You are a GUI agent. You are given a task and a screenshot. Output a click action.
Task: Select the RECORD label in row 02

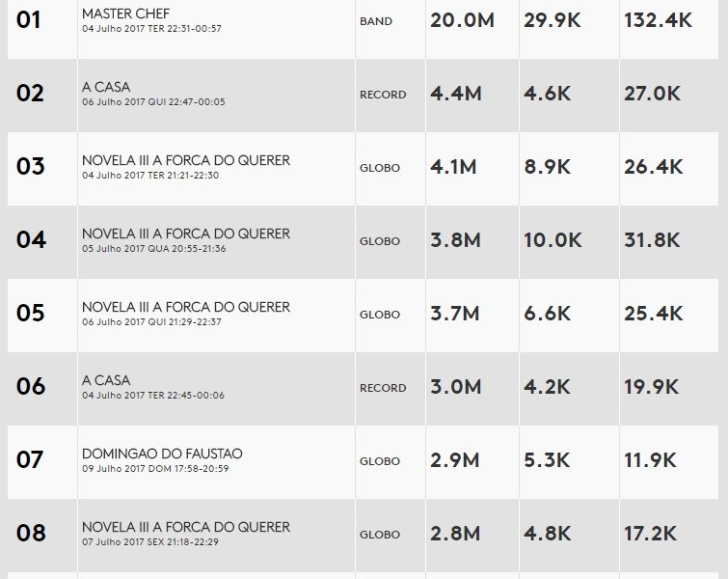tap(383, 95)
